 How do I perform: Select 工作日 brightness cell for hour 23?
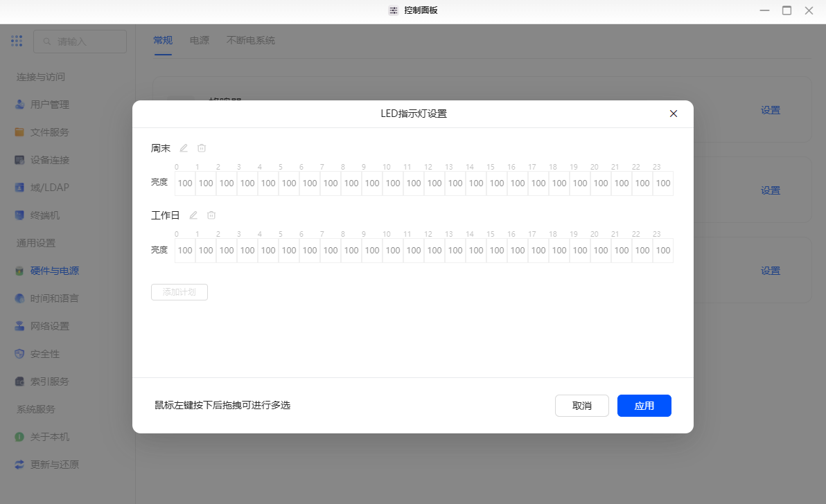[663, 251]
